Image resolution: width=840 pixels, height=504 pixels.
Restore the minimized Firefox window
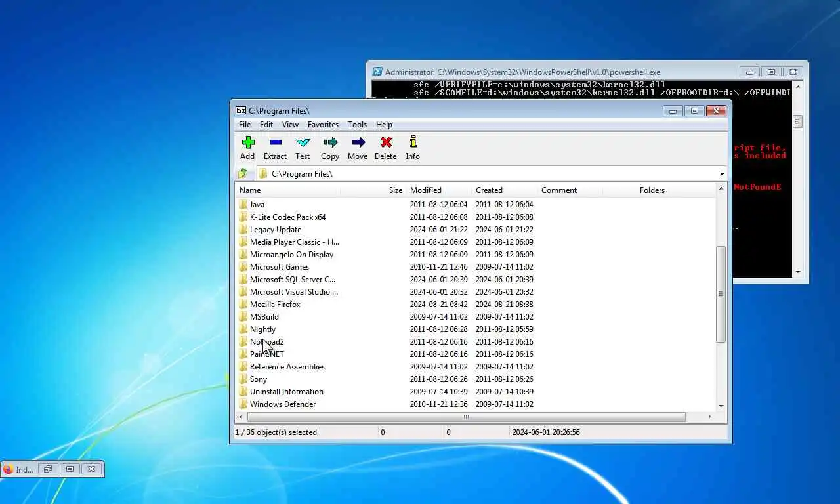pyautogui.click(x=47, y=469)
